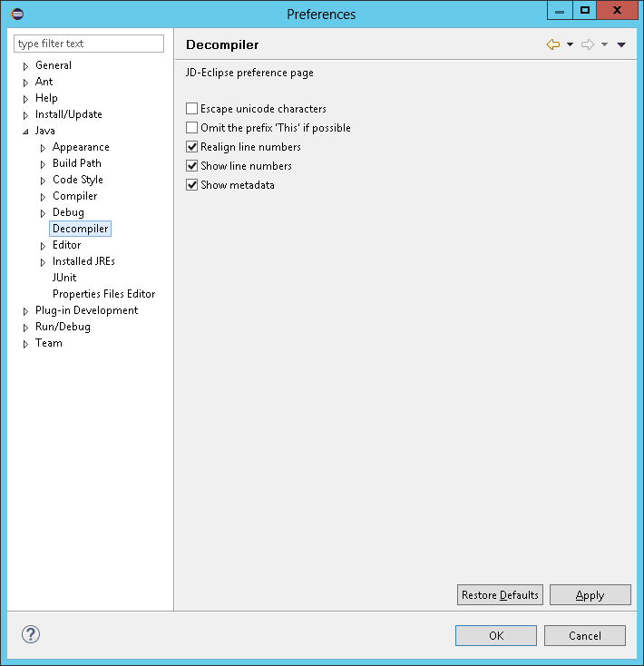The width and height of the screenshot is (644, 666).
Task: Expand the Installed JREs node
Action: (x=43, y=262)
